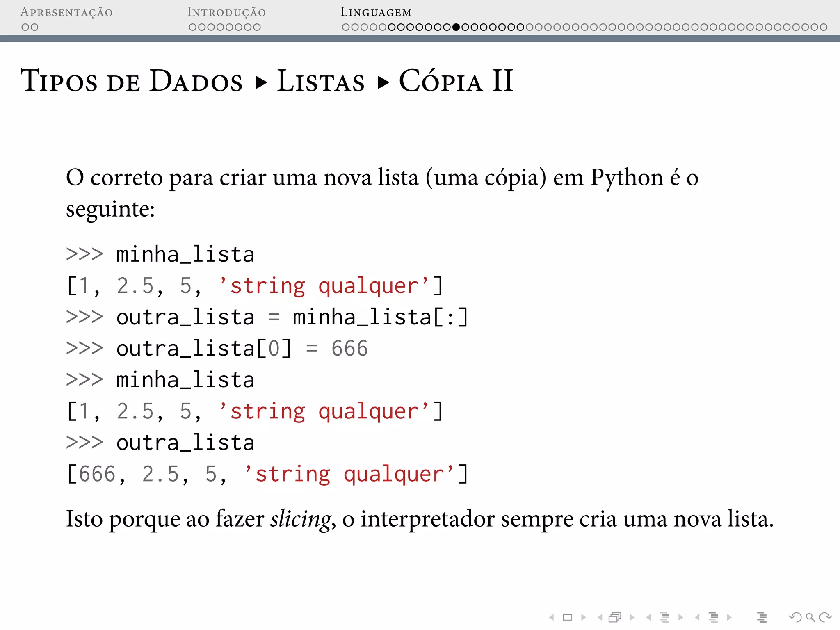
Task: Select second dot under Apresentação
Action: click(x=34, y=27)
